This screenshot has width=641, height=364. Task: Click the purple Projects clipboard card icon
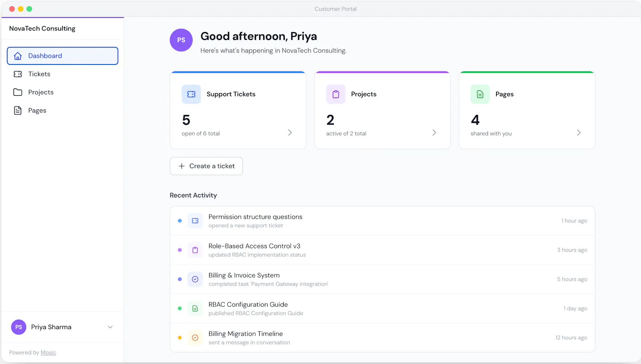tap(336, 94)
